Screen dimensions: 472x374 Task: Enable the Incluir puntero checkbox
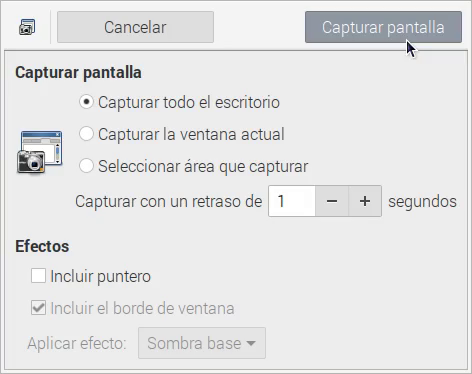click(x=38, y=276)
